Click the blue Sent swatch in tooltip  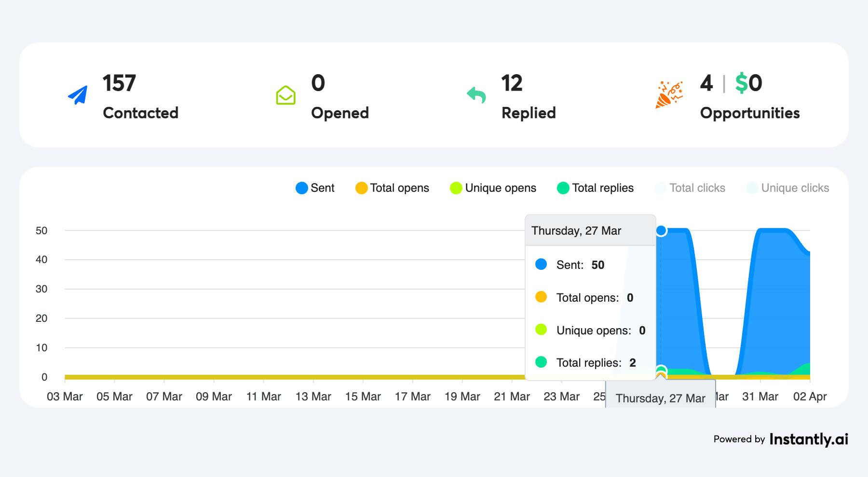541,264
